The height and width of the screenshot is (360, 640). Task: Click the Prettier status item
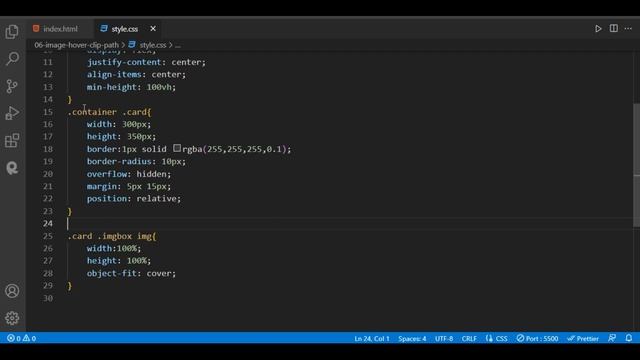pyautogui.click(x=583, y=338)
